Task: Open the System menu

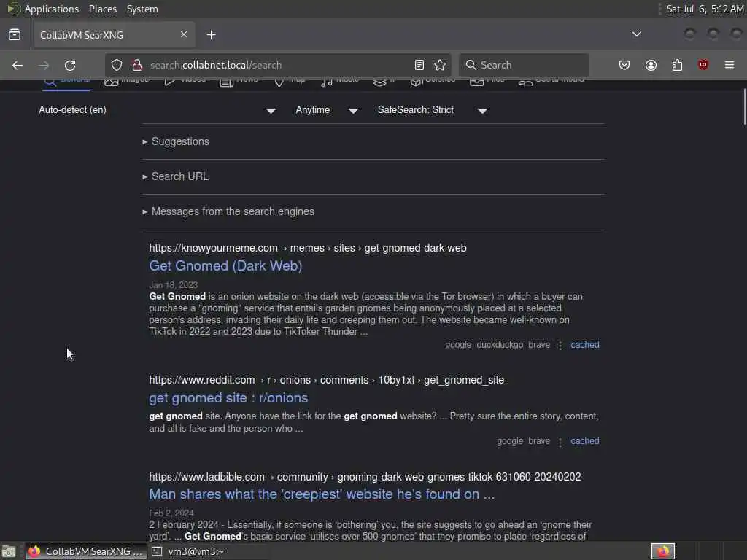Action: click(142, 9)
